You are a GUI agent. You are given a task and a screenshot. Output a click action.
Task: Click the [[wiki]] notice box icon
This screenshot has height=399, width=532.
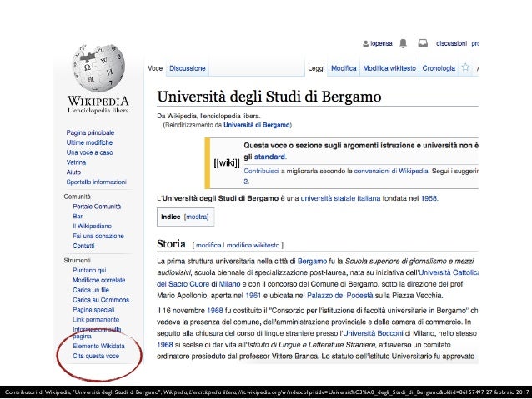coord(227,163)
